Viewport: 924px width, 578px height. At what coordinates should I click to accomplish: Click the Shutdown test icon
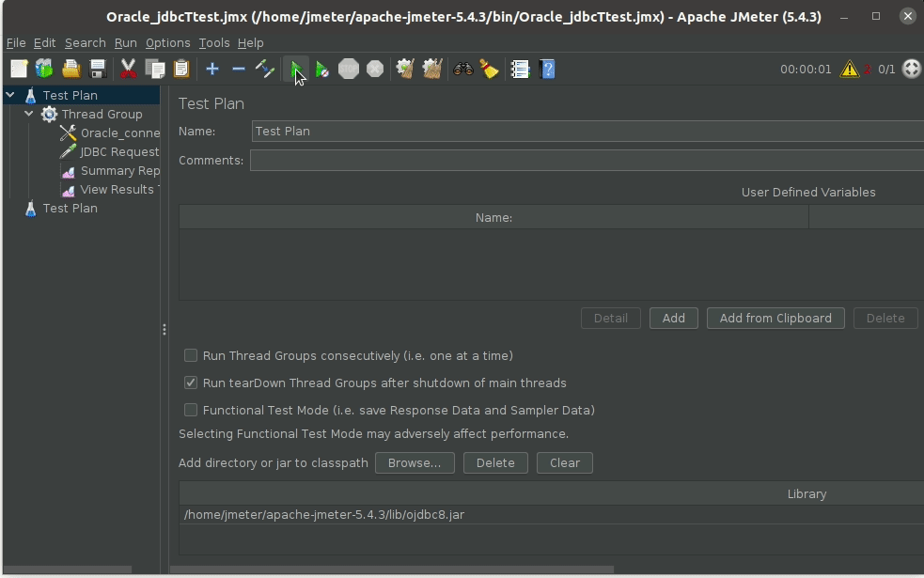click(x=375, y=69)
